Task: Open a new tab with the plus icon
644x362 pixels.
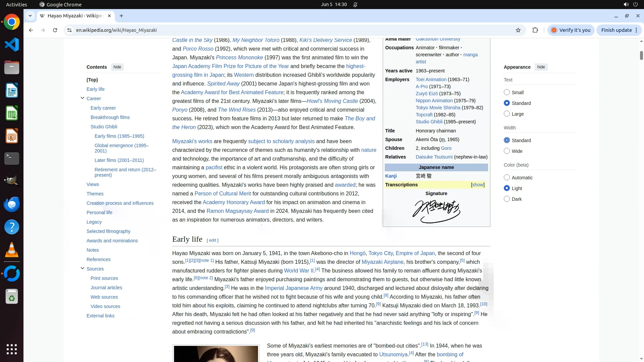Action: [121, 16]
